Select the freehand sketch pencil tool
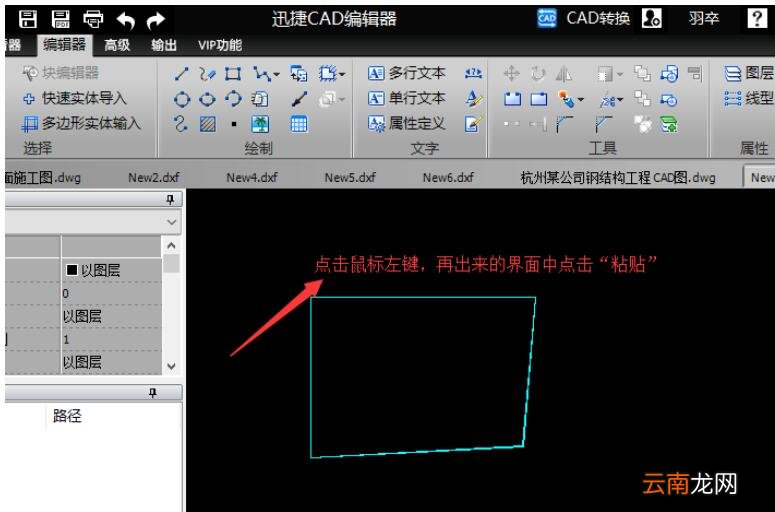 tap(207, 74)
